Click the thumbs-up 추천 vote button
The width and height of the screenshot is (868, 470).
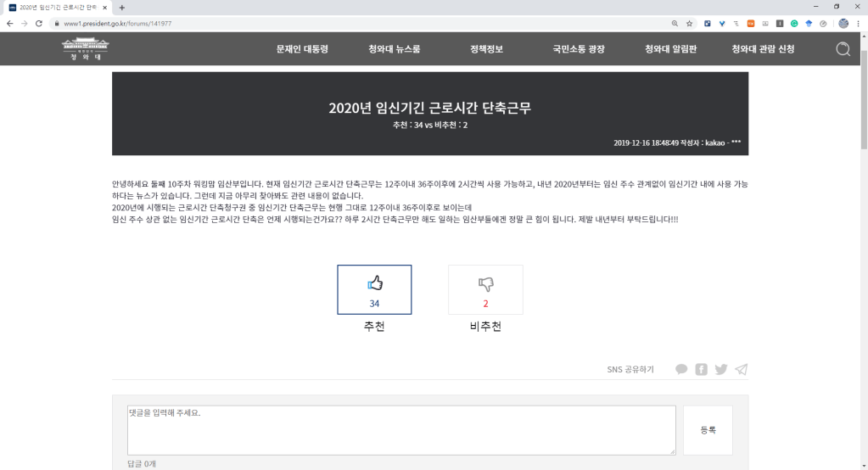[374, 289]
